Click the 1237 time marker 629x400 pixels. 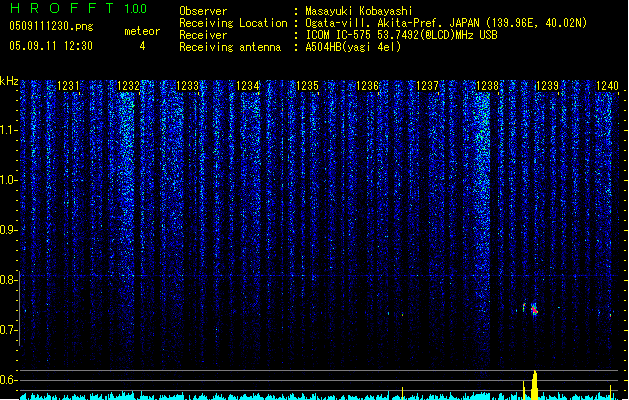point(427,86)
